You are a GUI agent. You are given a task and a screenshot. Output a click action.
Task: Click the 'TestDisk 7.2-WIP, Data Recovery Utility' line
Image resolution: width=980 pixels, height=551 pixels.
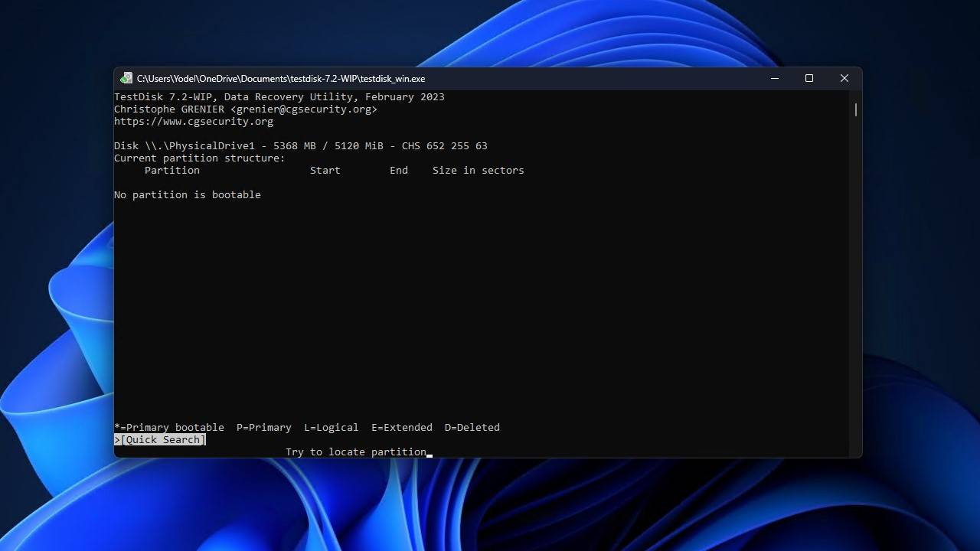tap(279, 97)
